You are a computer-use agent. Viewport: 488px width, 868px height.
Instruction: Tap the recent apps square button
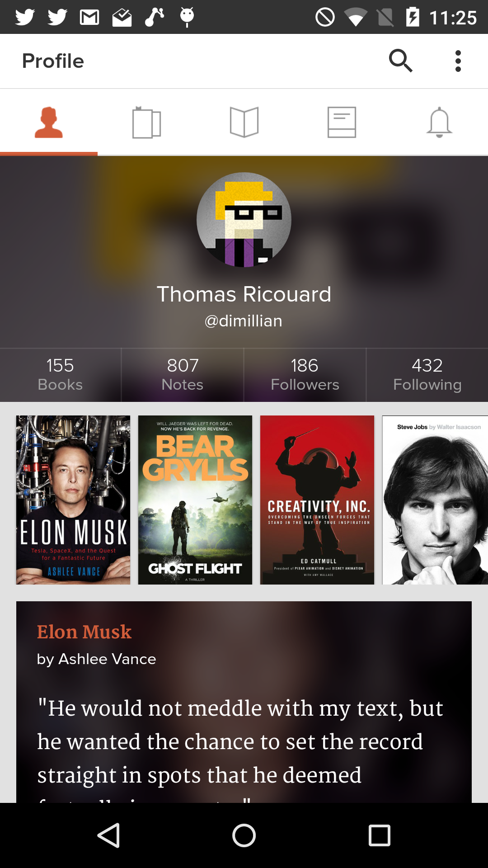(380, 835)
